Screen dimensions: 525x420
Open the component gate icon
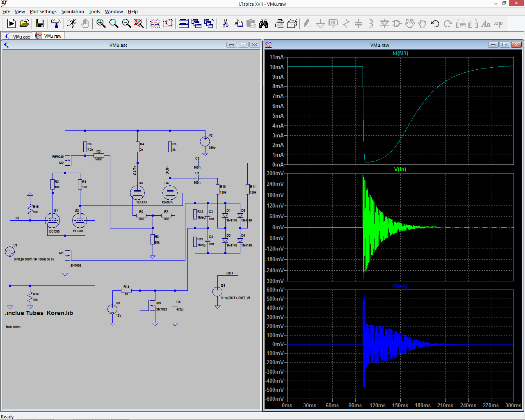(x=397, y=23)
